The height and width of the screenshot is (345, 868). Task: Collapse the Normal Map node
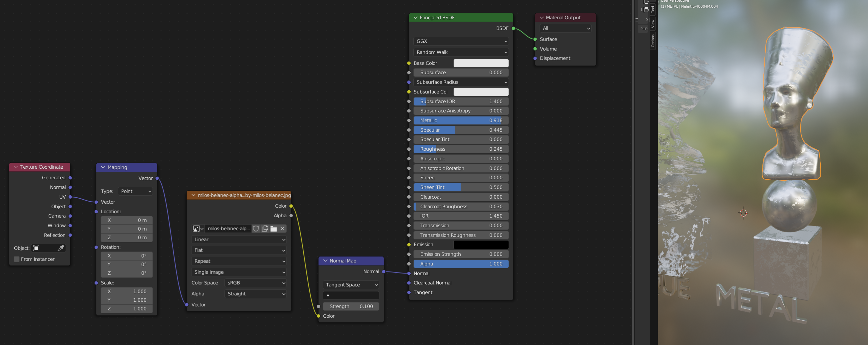[x=325, y=261]
